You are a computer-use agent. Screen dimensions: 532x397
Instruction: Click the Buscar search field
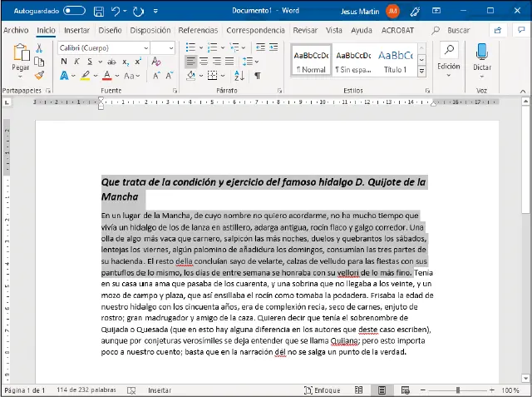pyautogui.click(x=458, y=30)
